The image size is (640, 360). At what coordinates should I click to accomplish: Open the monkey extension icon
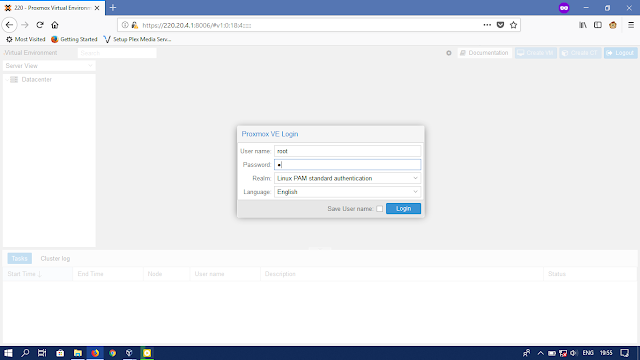[x=613, y=25]
